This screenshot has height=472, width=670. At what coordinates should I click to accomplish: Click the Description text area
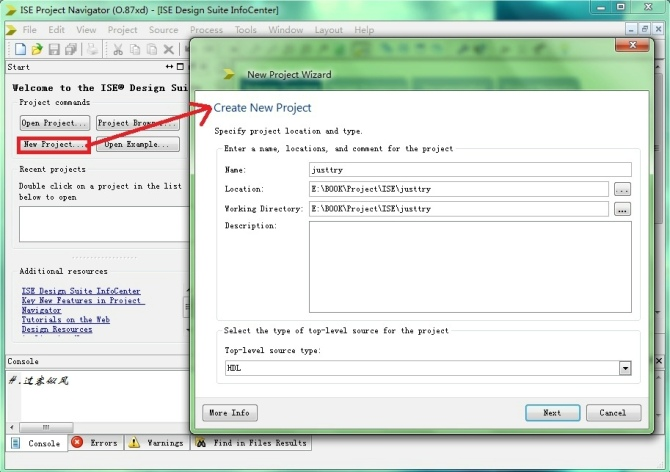click(470, 267)
